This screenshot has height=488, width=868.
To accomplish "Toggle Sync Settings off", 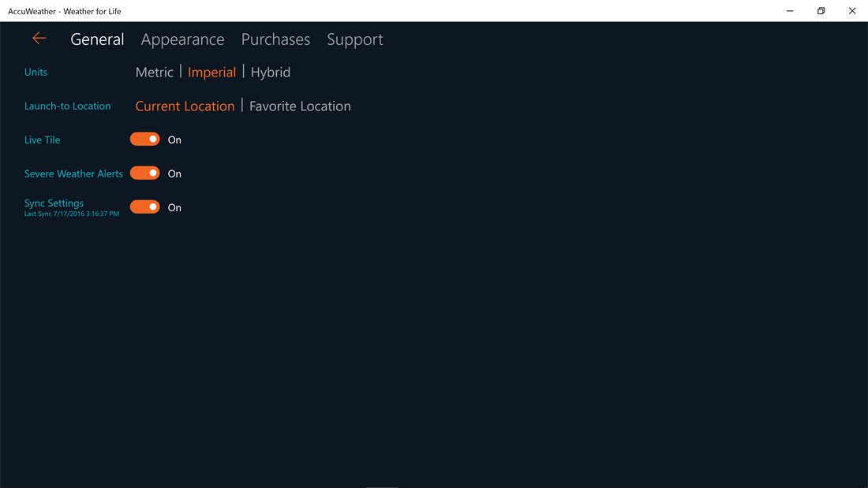I will click(145, 207).
